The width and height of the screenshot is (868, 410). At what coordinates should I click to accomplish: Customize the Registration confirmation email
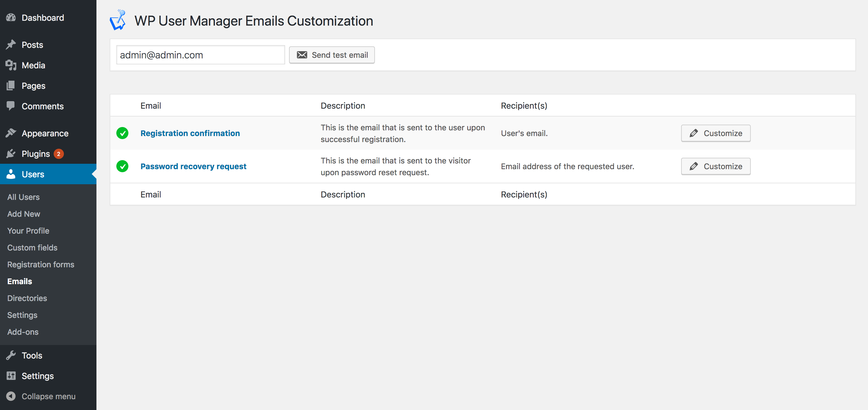point(715,133)
